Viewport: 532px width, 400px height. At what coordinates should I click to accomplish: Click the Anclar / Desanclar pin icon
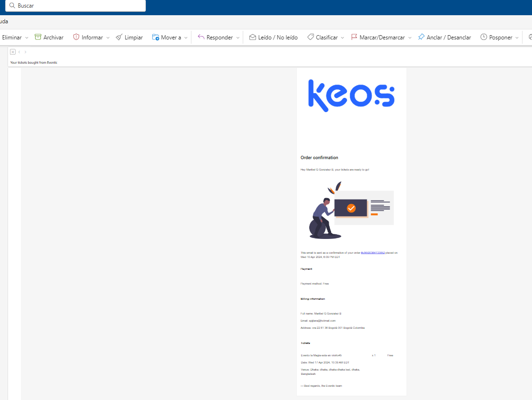click(x=421, y=37)
